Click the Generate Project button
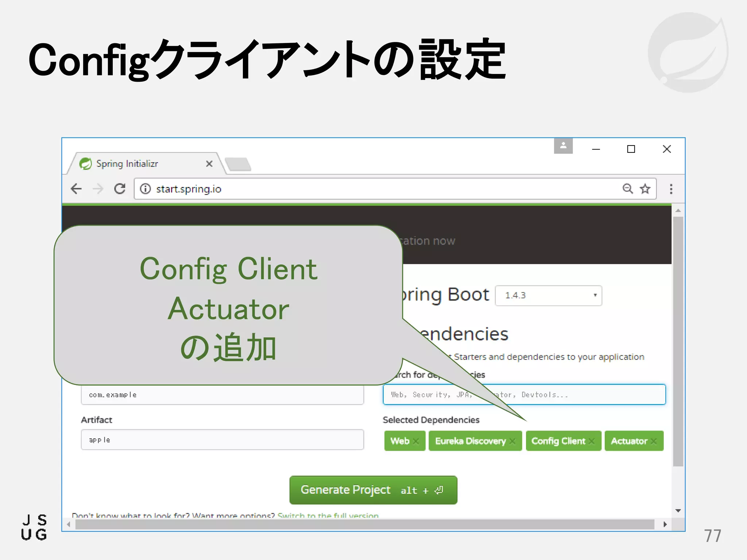 pos(373,490)
